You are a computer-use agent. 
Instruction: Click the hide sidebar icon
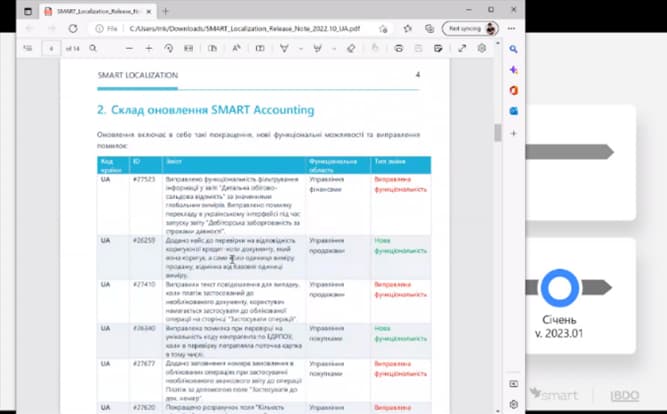513,384
